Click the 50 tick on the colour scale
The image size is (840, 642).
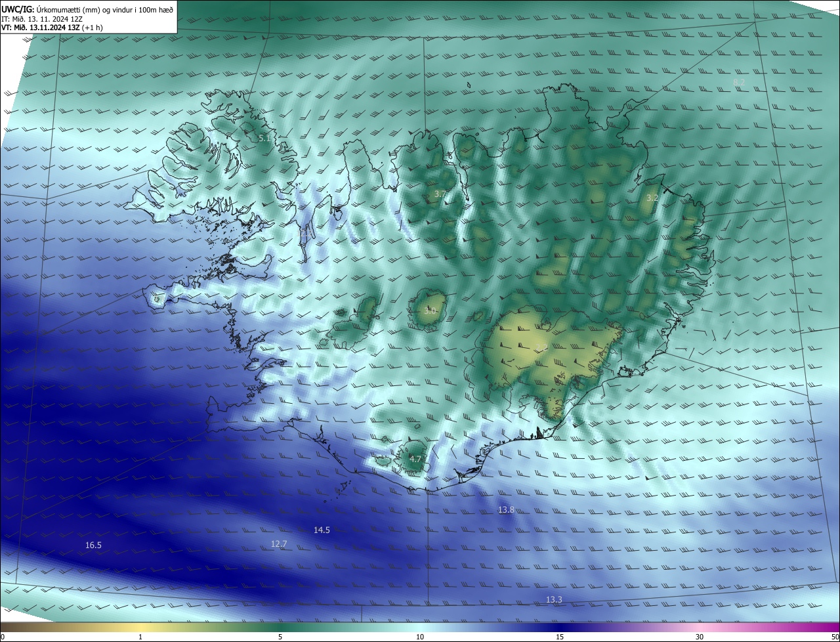pos(835,637)
